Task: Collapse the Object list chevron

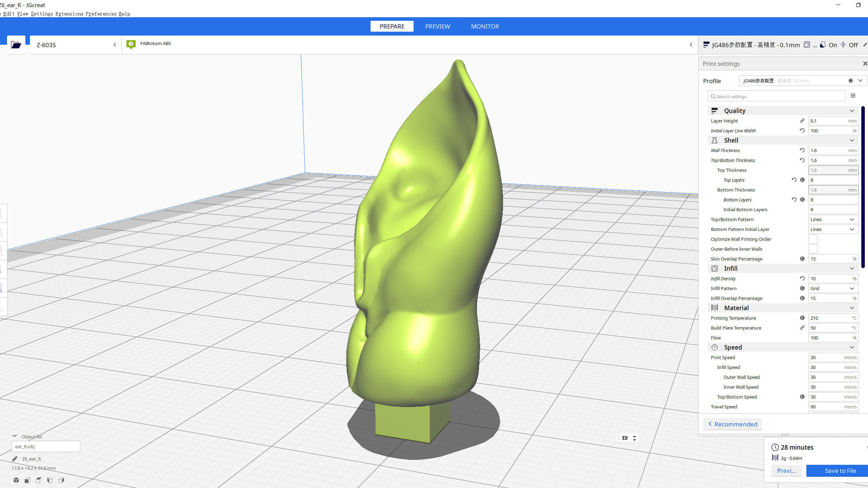Action: click(14, 436)
